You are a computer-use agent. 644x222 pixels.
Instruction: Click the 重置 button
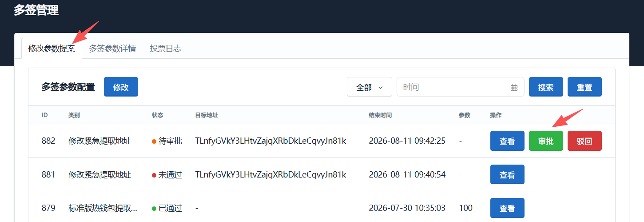tap(584, 87)
